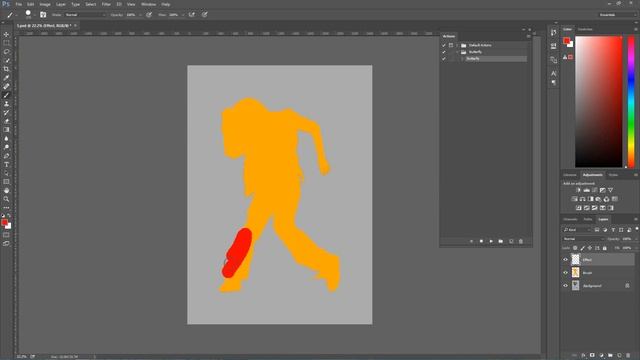
Task: Switch to the Paths tab
Action: point(588,219)
